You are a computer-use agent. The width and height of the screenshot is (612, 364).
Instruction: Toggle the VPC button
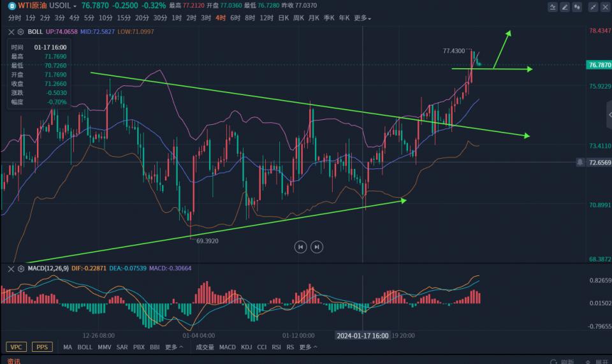[x=16, y=347]
